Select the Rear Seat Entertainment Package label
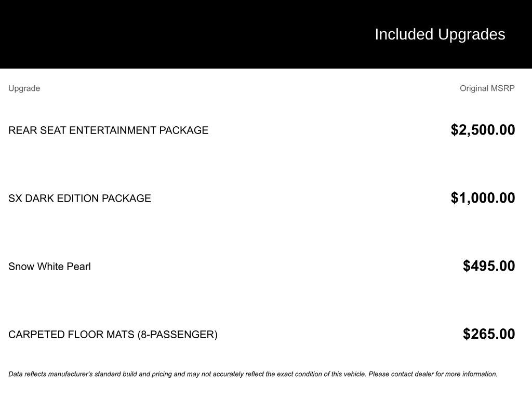The height and width of the screenshot is (399, 532). 108,130
